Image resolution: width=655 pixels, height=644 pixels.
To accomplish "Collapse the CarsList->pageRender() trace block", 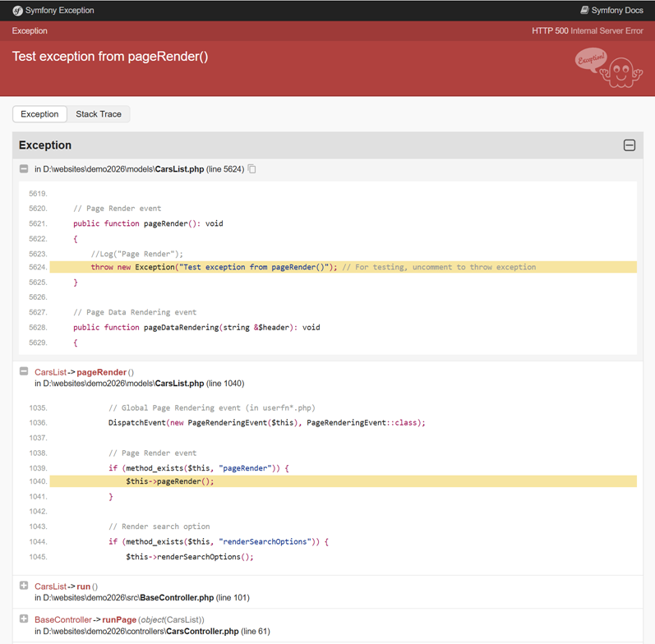I will pyautogui.click(x=24, y=371).
